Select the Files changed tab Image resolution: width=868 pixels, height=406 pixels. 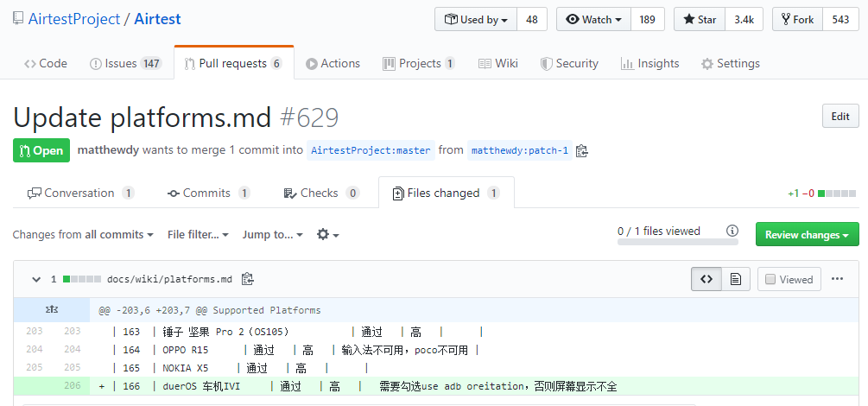pyautogui.click(x=447, y=193)
